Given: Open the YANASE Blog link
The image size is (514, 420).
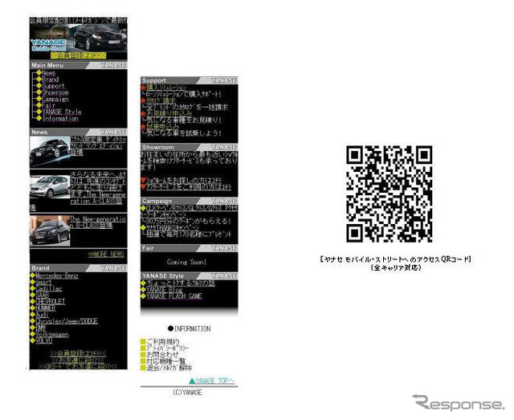Looking at the screenshot, I should (x=164, y=290).
